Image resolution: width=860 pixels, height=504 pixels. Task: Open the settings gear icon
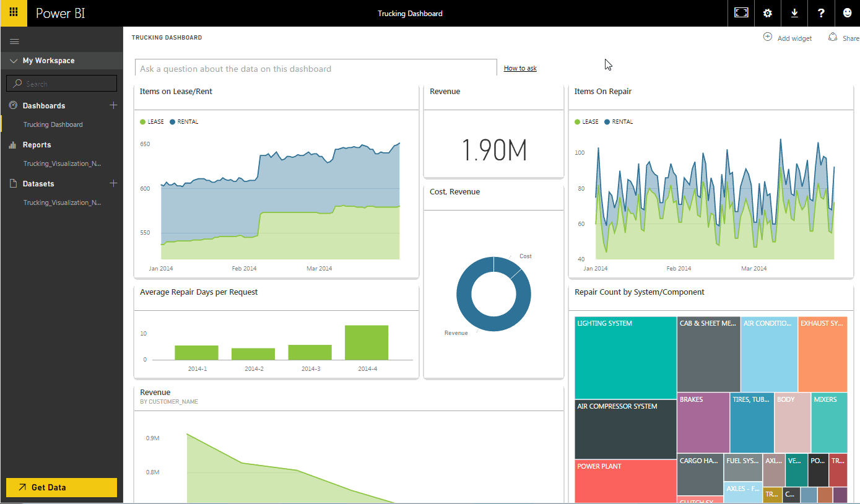[768, 13]
